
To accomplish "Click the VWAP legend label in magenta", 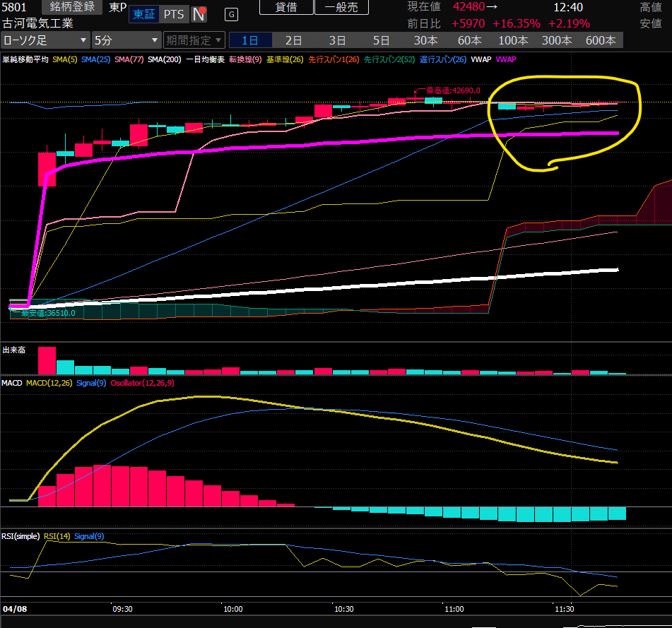I will coord(505,59).
